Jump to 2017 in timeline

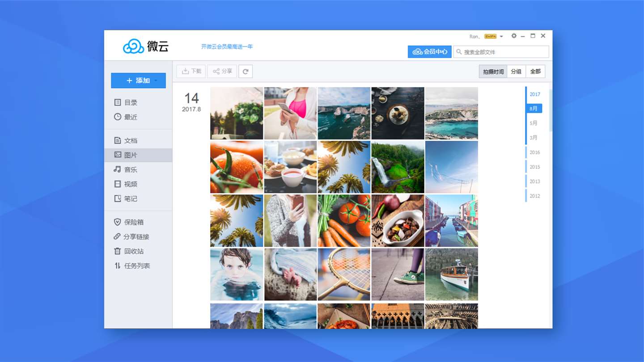point(535,94)
